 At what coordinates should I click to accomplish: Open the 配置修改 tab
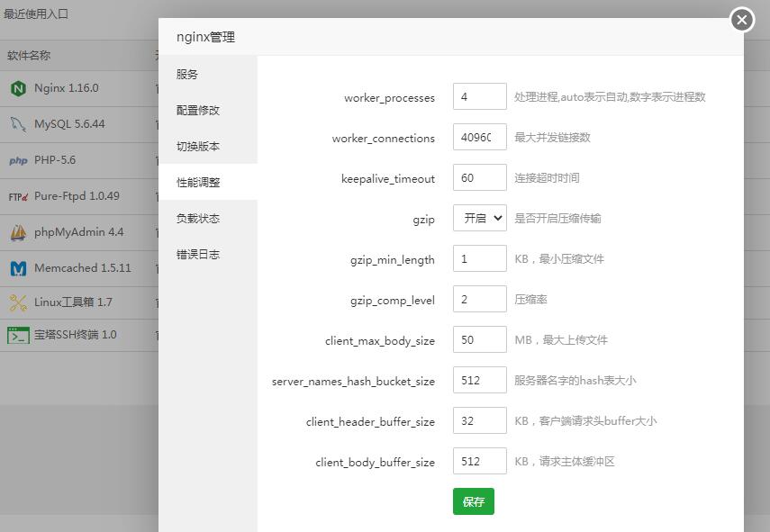coord(208,110)
